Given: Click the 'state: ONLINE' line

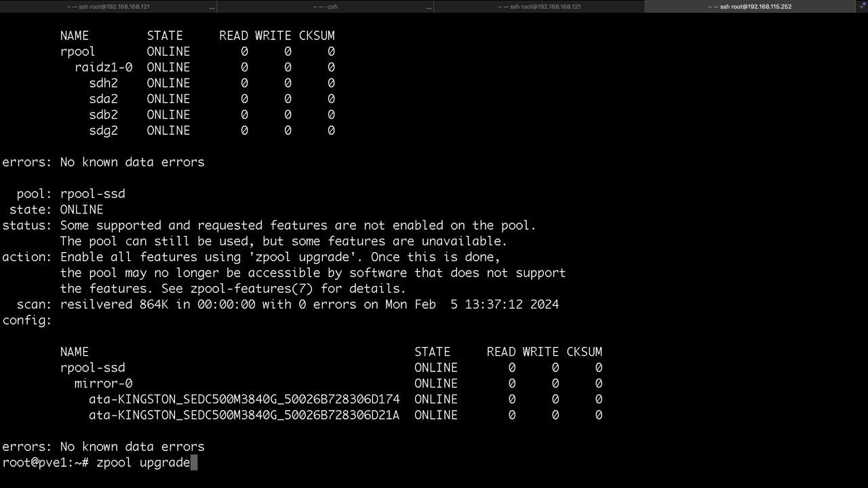Looking at the screenshot, I should (x=56, y=209).
